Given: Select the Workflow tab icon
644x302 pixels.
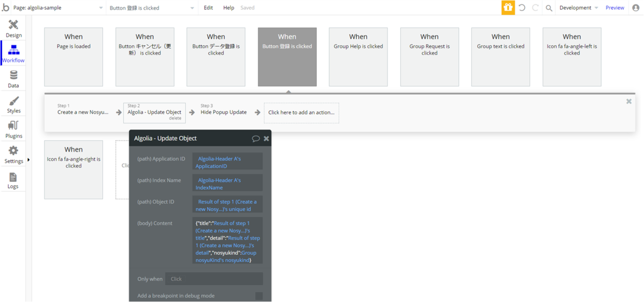Looking at the screenshot, I should click(14, 50).
